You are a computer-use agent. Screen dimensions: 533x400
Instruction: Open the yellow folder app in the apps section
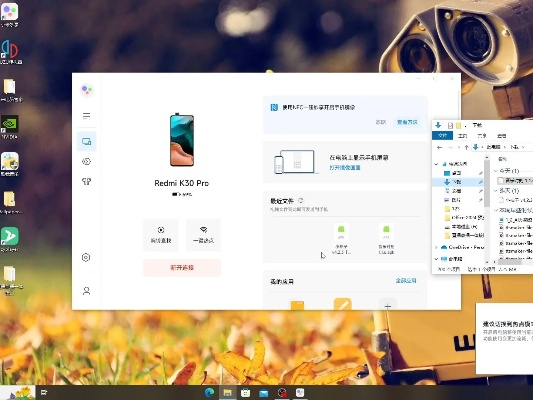pos(297,305)
